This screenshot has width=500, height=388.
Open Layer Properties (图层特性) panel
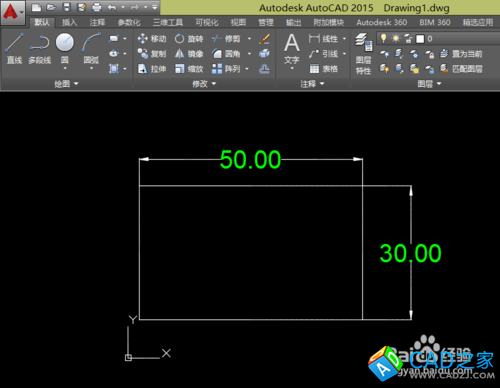[363, 53]
